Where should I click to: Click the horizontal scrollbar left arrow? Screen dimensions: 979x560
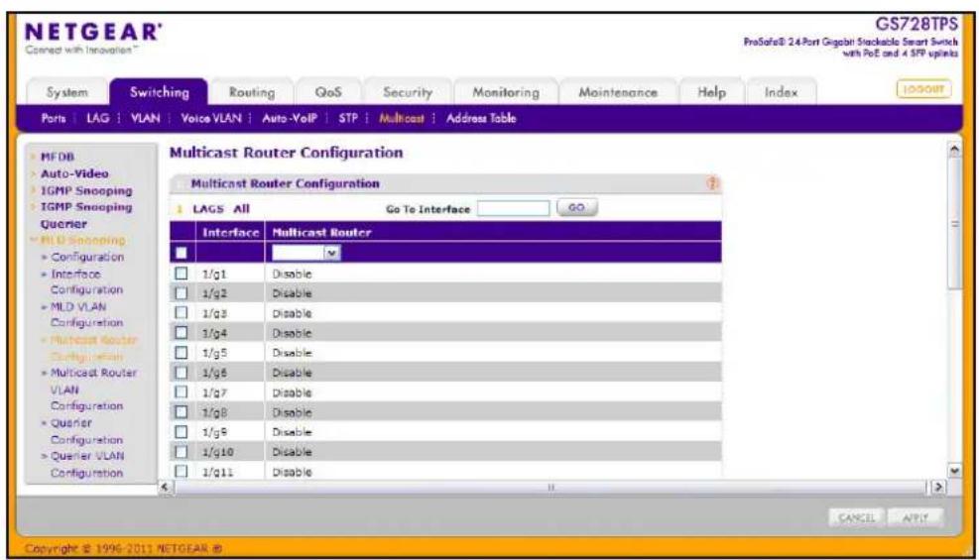tap(165, 487)
